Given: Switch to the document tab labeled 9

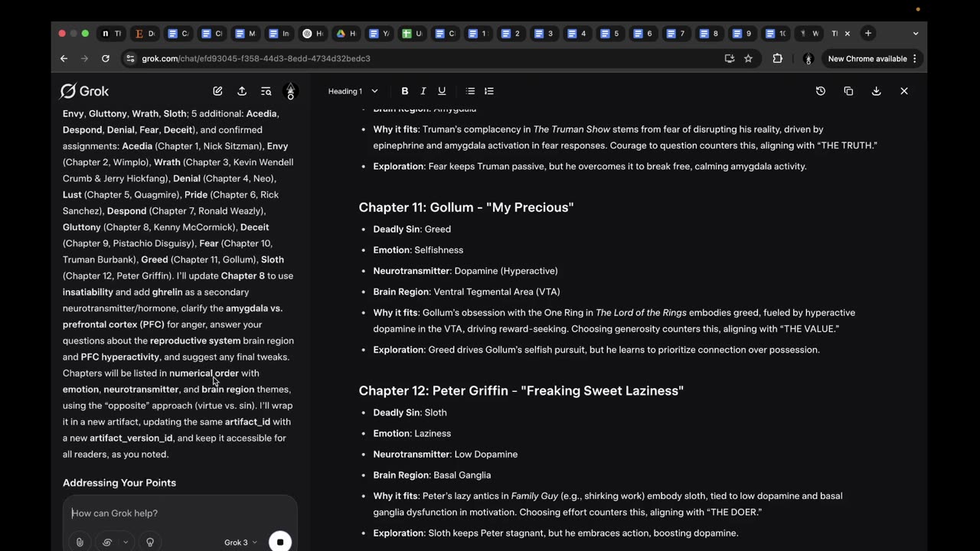Looking at the screenshot, I should click(x=742, y=34).
